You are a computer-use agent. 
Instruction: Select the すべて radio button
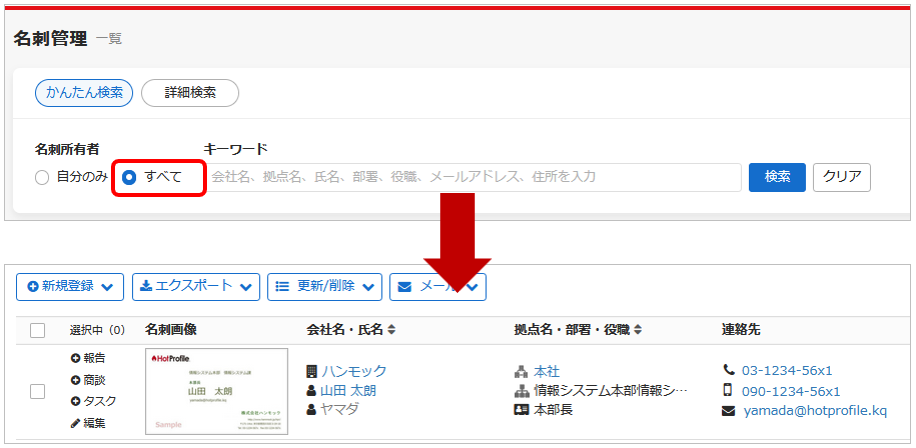(129, 177)
